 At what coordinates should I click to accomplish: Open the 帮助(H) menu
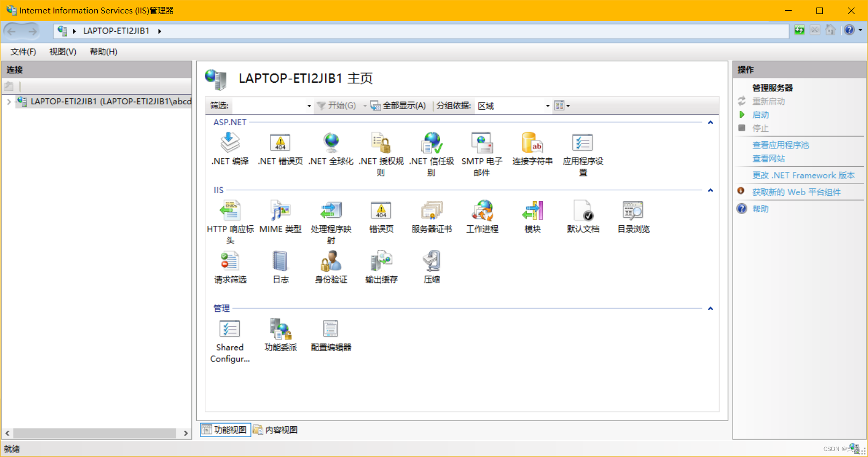point(104,52)
